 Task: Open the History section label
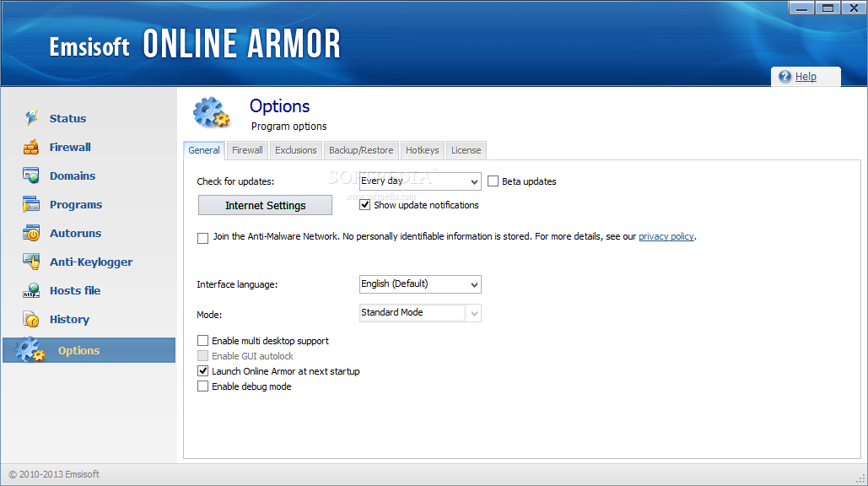[69, 320]
